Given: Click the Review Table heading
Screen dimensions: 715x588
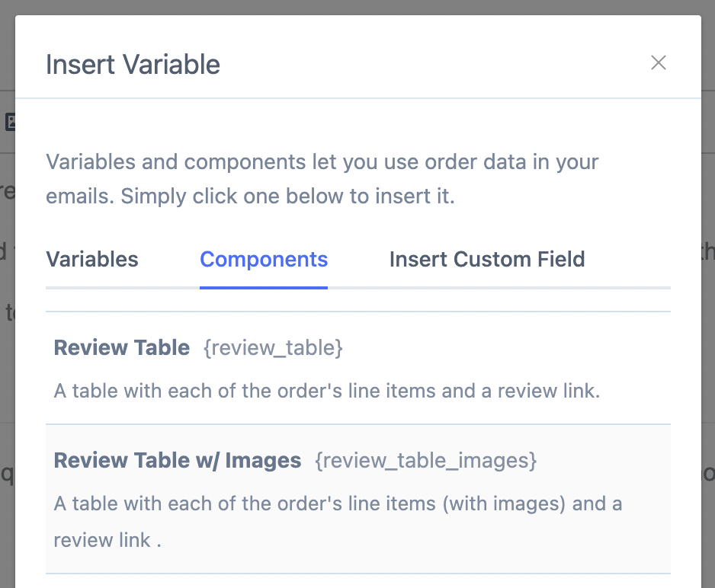Looking at the screenshot, I should click(121, 348).
